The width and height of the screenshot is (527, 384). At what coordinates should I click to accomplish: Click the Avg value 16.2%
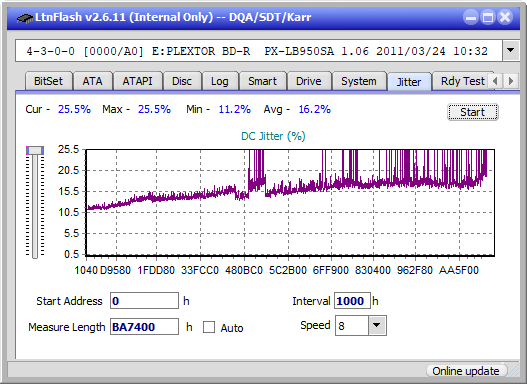pyautogui.click(x=315, y=109)
